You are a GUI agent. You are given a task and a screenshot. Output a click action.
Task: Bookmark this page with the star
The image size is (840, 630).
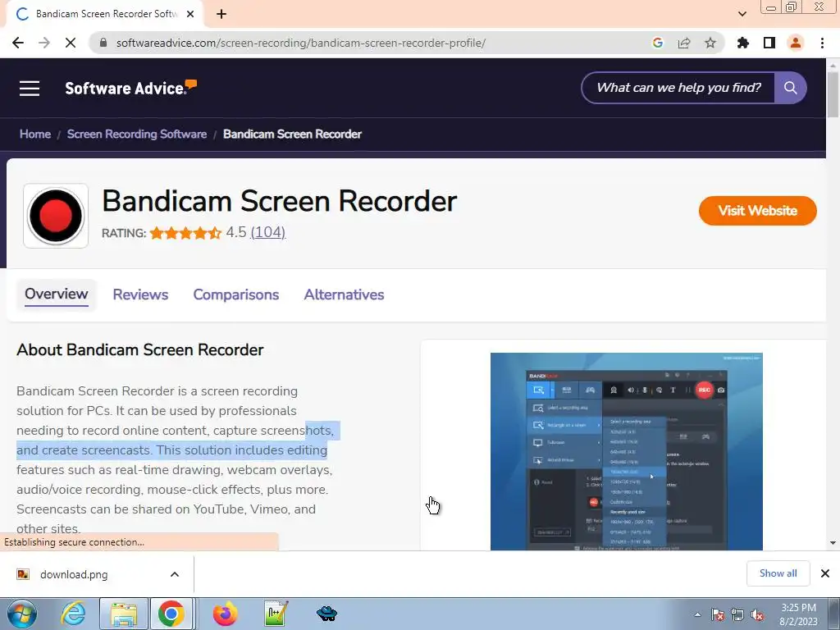pos(710,43)
